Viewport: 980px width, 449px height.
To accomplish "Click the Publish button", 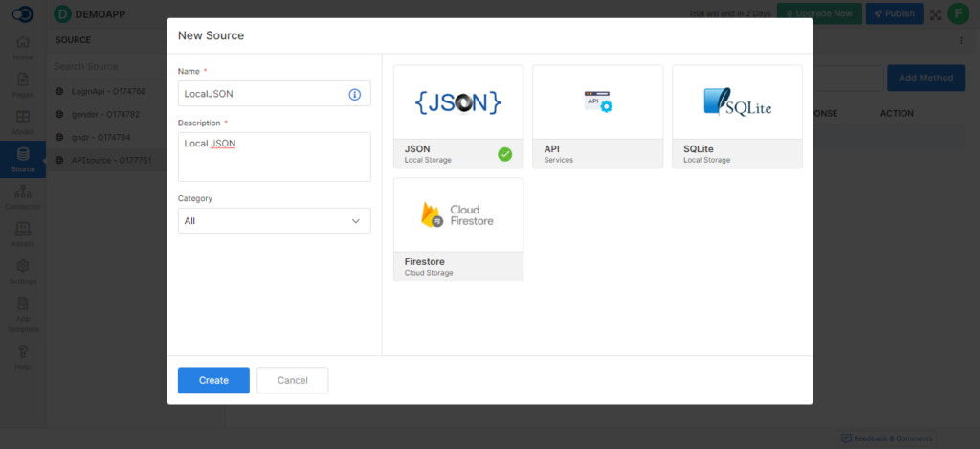I will (895, 13).
